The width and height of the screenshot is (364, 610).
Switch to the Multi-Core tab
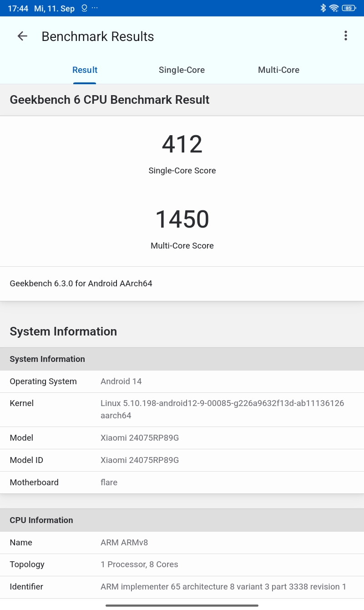(278, 70)
